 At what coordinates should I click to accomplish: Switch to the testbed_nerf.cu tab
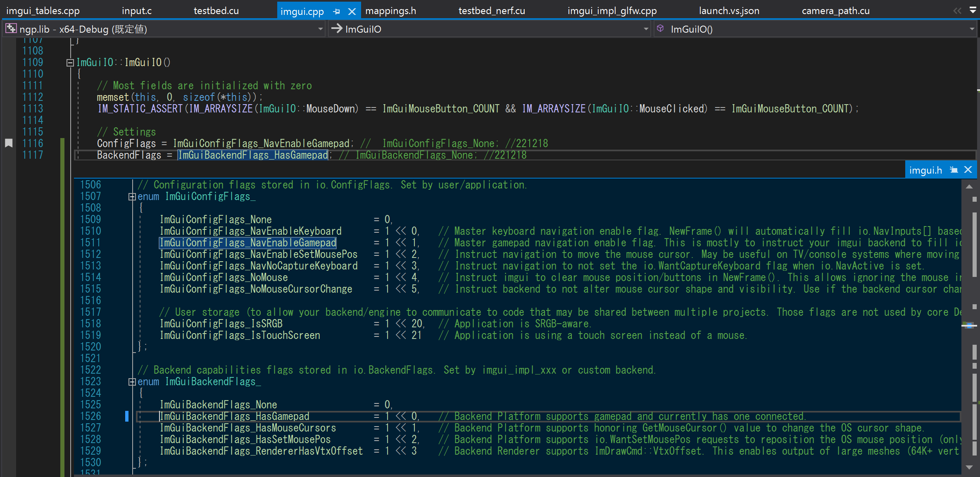pos(492,11)
